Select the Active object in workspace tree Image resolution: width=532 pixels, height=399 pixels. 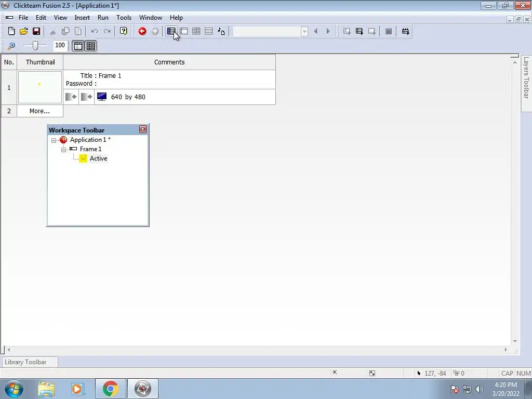click(x=98, y=158)
